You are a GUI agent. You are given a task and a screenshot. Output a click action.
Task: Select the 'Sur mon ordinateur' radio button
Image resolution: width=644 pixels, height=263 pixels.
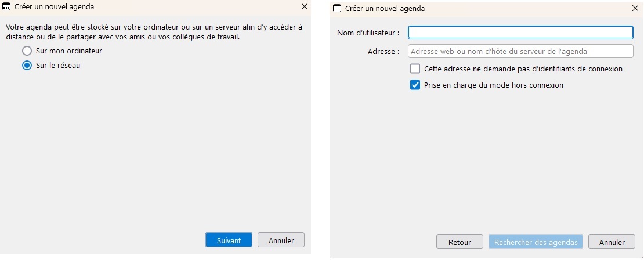point(27,51)
